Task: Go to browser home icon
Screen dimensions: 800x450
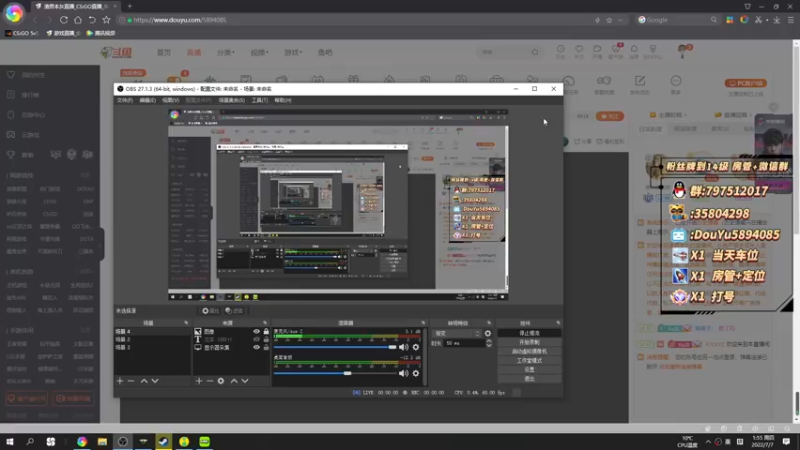Action: (78, 20)
